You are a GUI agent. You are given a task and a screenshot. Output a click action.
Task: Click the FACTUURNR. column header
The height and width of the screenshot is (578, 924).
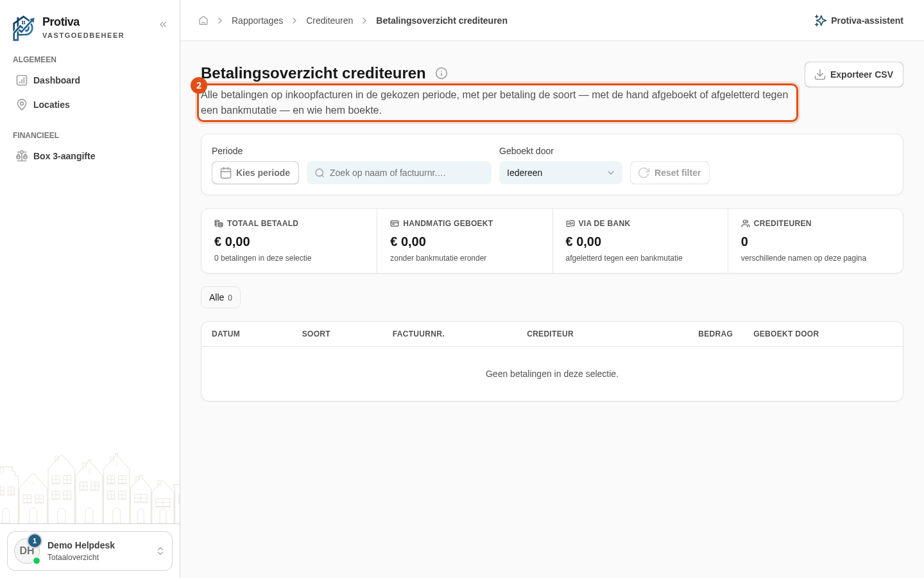(418, 334)
